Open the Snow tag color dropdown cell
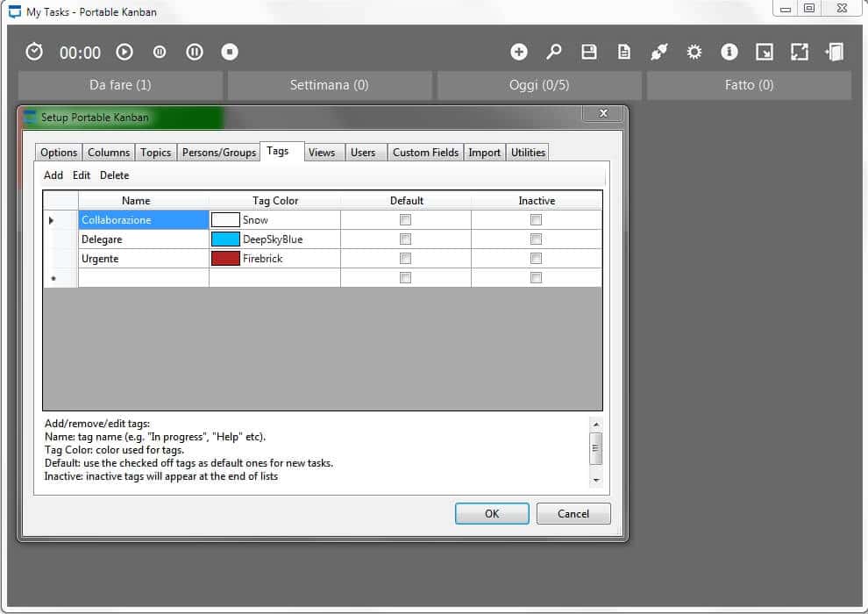Viewport: 868px width, 614px height. (x=274, y=220)
